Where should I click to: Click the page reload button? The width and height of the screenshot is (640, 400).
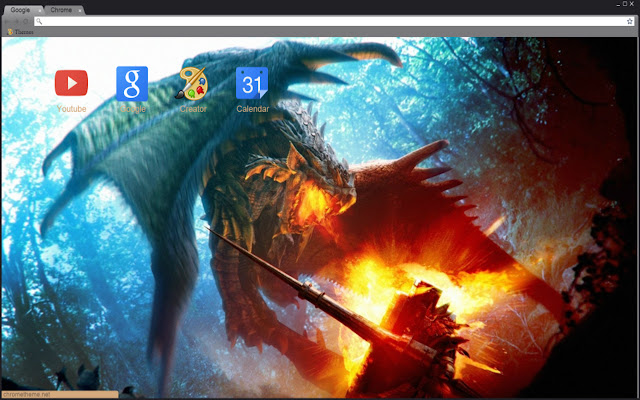26,21
